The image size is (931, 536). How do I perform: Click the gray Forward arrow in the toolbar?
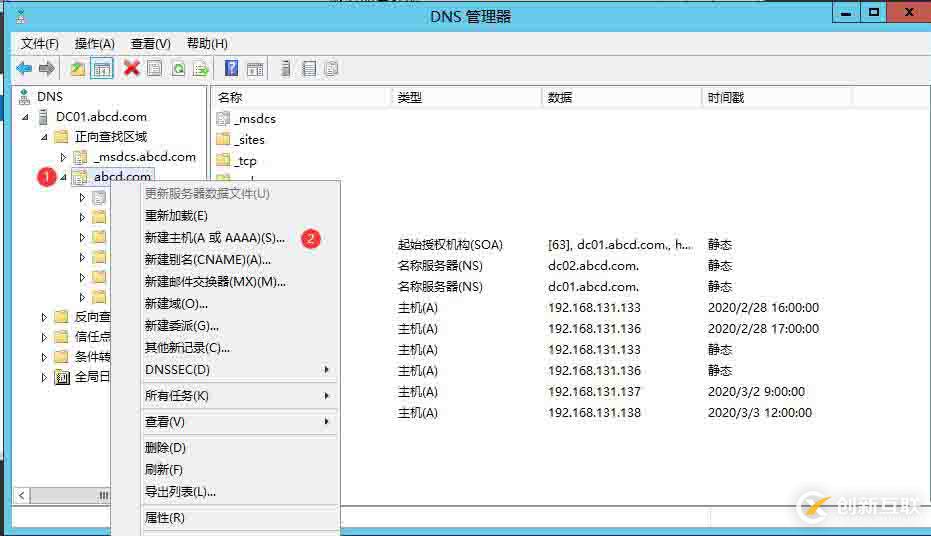coord(47,69)
